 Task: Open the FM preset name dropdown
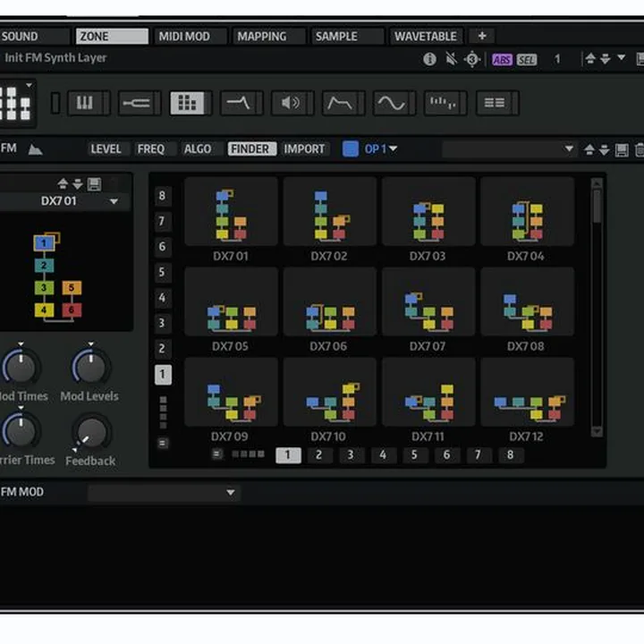[509, 149]
